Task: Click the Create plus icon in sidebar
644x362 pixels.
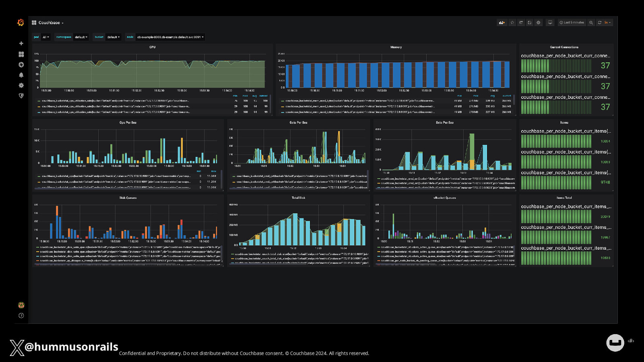Action: 21,43
